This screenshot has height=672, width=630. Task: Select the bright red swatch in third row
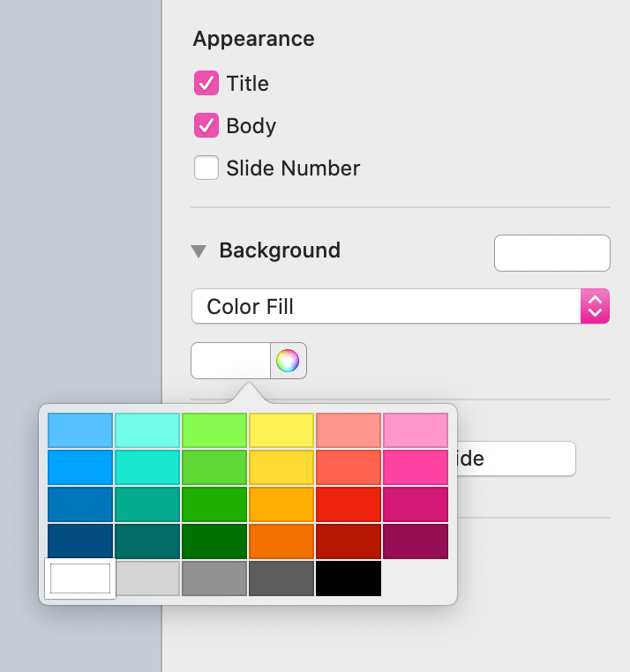(x=349, y=504)
